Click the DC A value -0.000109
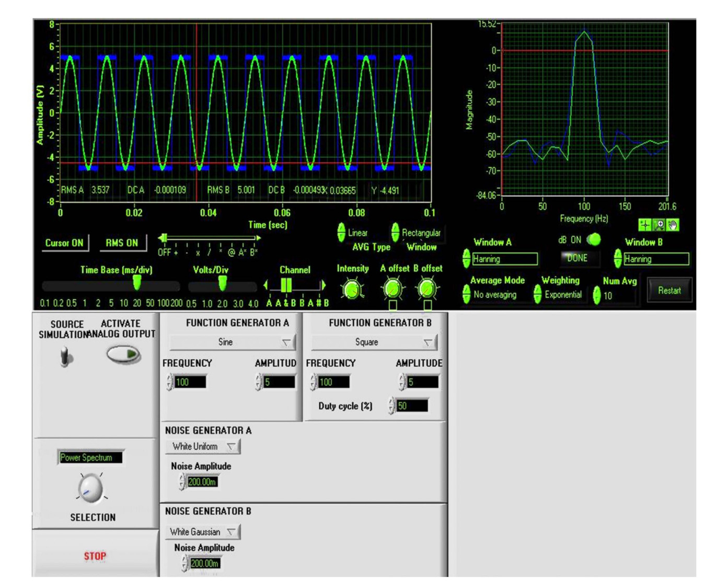 pos(169,190)
